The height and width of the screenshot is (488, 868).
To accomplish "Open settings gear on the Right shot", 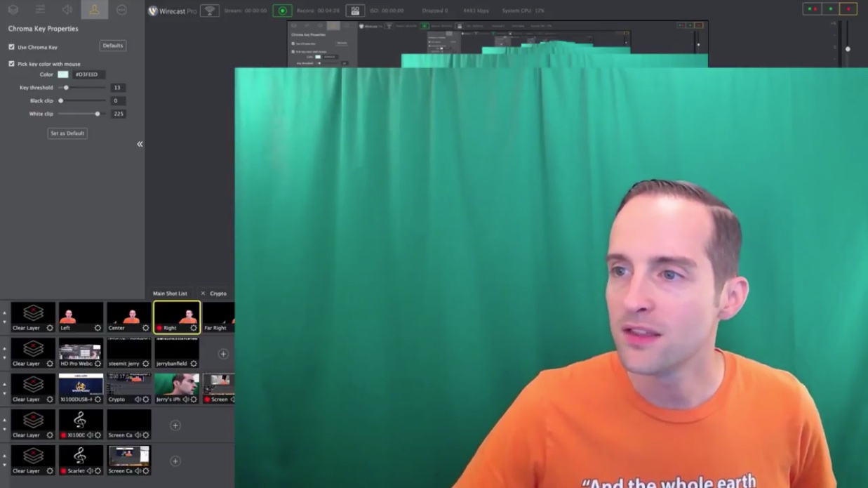I will (194, 328).
